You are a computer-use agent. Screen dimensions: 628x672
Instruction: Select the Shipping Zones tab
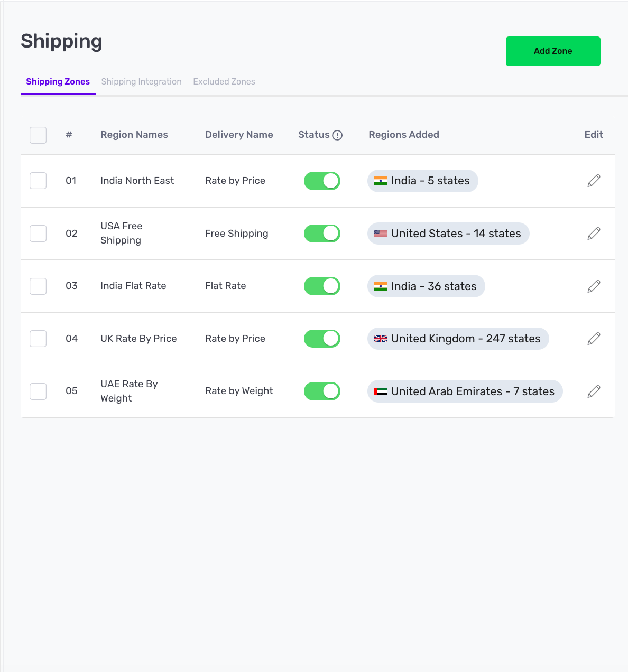click(58, 82)
